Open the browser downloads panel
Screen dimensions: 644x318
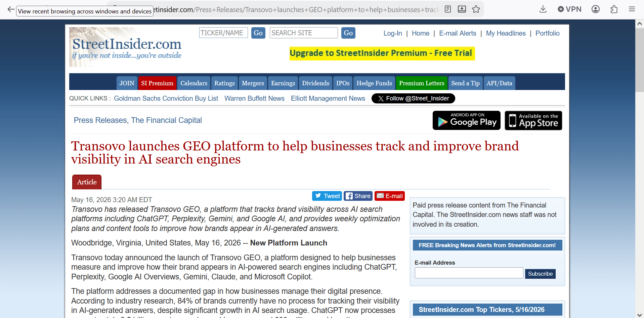[543, 9]
